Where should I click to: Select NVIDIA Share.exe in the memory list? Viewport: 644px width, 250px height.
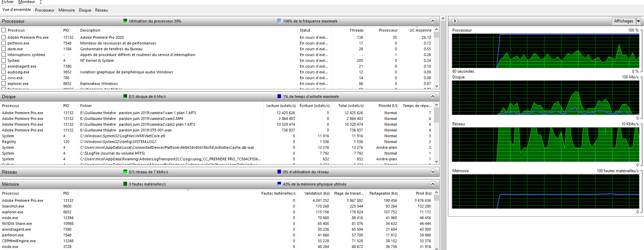pos(217,224)
